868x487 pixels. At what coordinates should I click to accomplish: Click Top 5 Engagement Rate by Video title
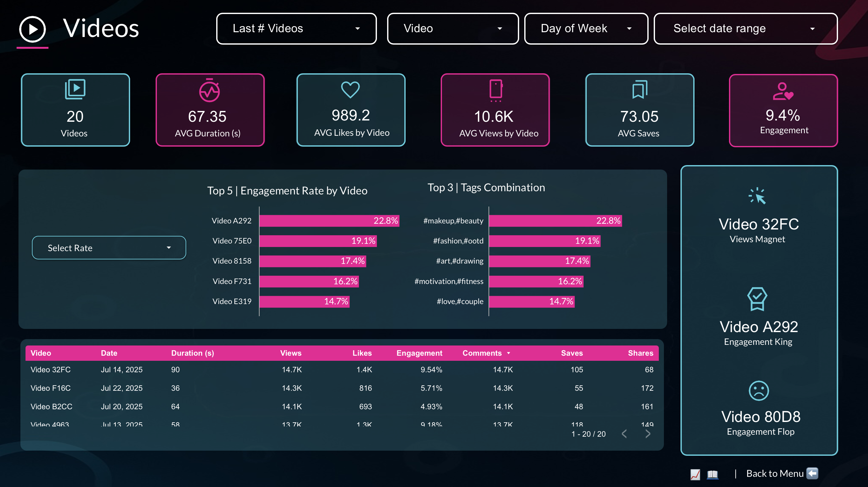[x=287, y=191]
